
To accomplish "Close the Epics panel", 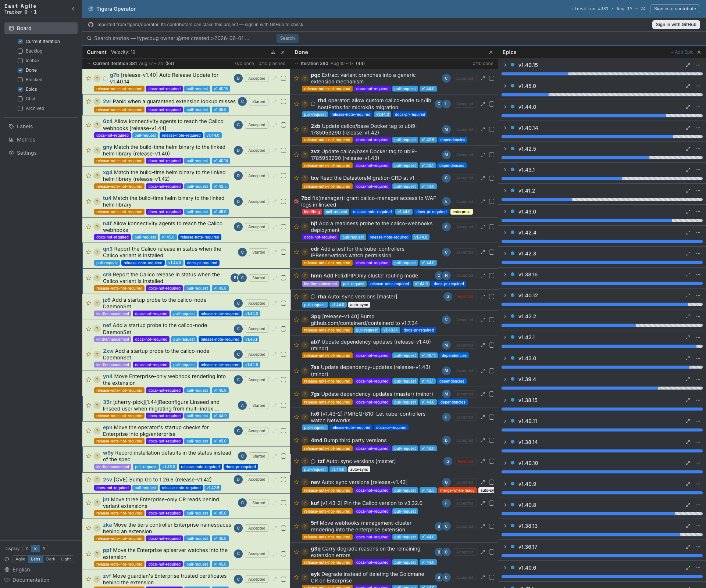I will [699, 52].
